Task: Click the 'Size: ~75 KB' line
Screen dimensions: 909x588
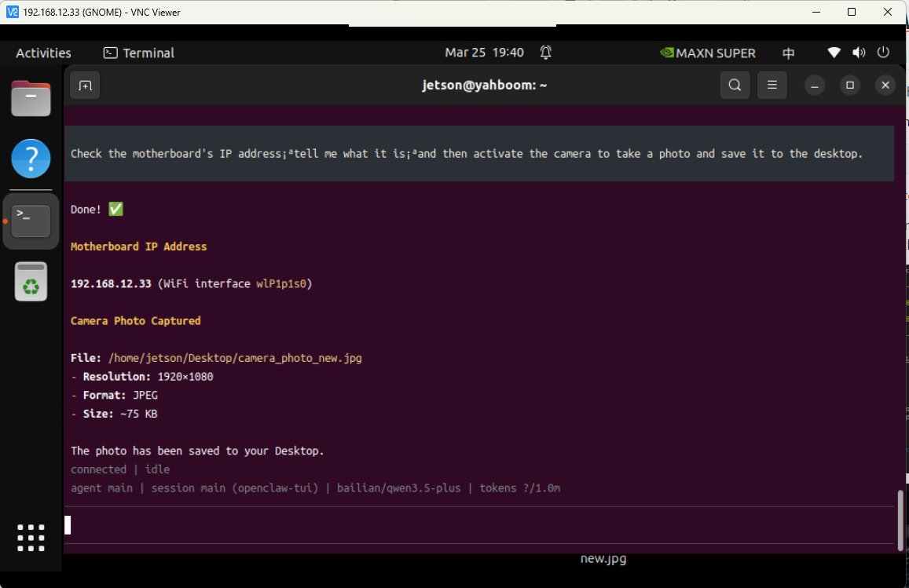Action: click(114, 414)
